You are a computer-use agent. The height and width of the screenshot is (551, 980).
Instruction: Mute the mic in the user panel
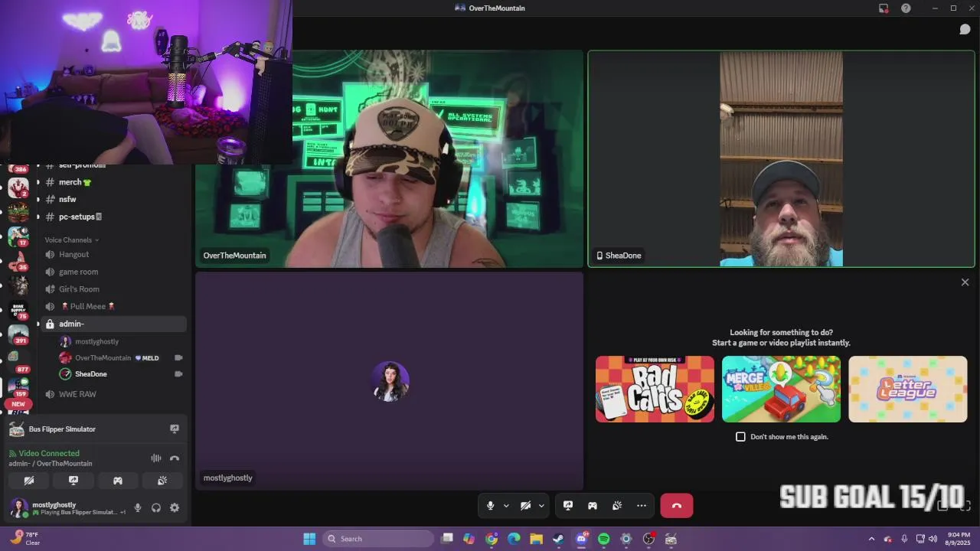tap(138, 507)
